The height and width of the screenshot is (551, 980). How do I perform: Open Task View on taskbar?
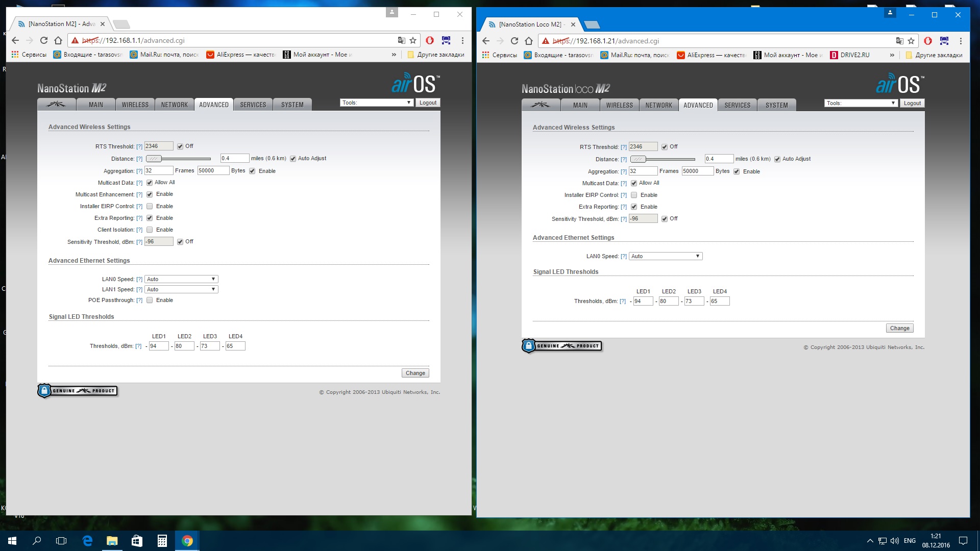pos(61,541)
